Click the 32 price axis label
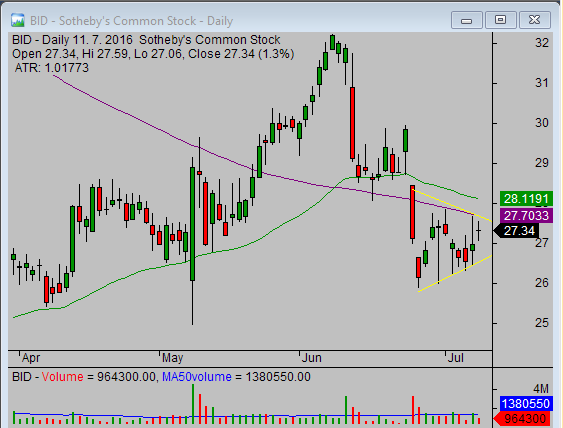This screenshot has height=428, width=563. click(x=542, y=43)
